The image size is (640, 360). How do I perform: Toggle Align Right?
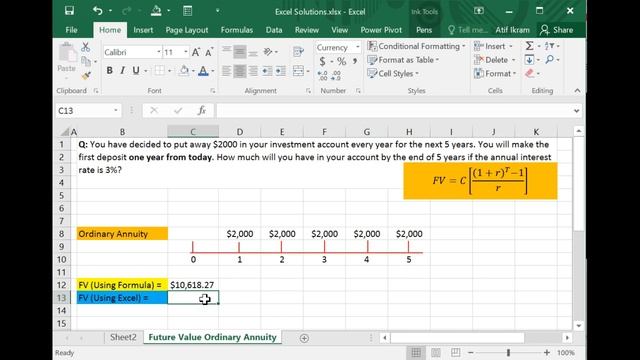click(253, 71)
